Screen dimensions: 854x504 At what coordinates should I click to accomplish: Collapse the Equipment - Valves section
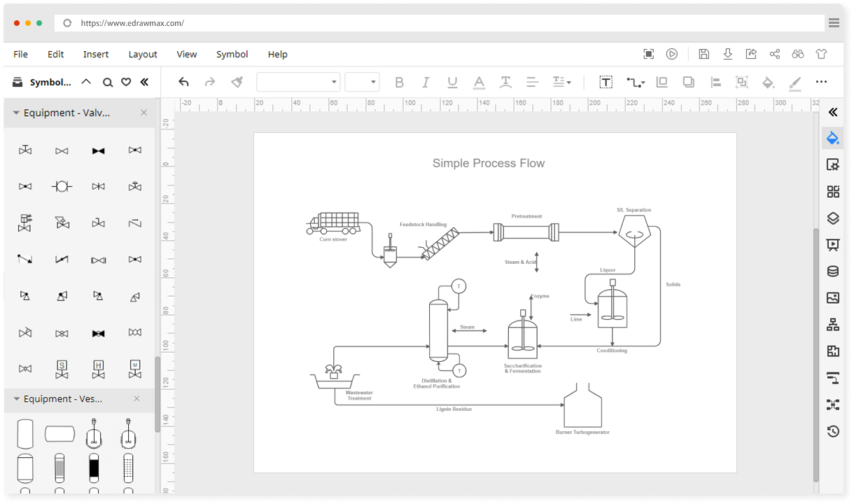(x=15, y=113)
